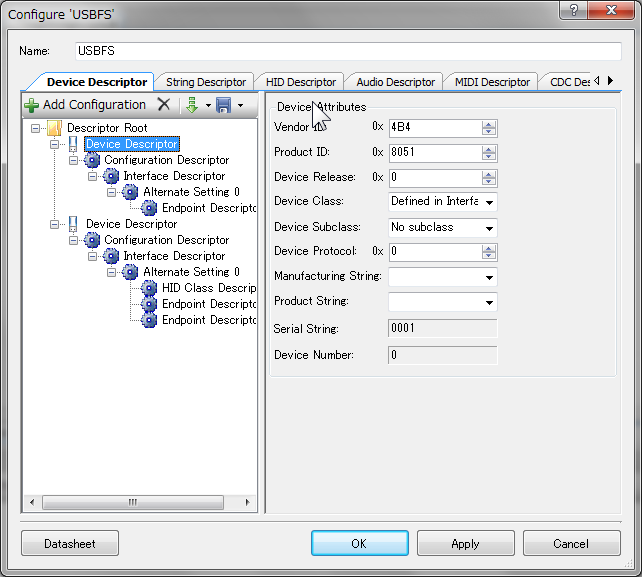
Task: Switch to the Audio Descriptor tab
Action: (396, 82)
